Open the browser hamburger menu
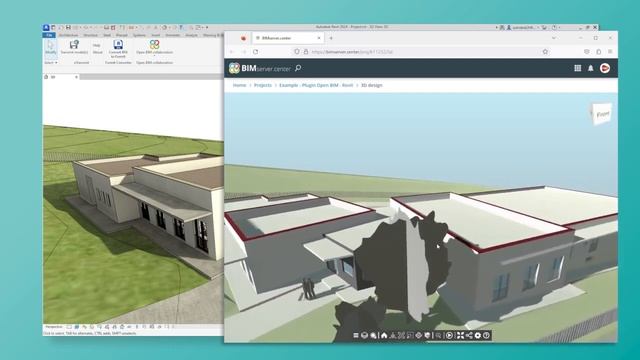Screen dimensions: 640x360 point(610,52)
